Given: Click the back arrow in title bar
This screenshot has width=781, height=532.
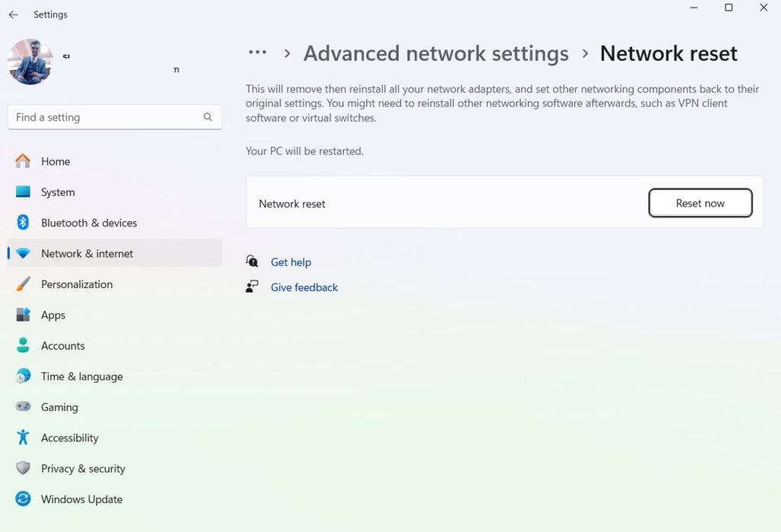Looking at the screenshot, I should [13, 14].
